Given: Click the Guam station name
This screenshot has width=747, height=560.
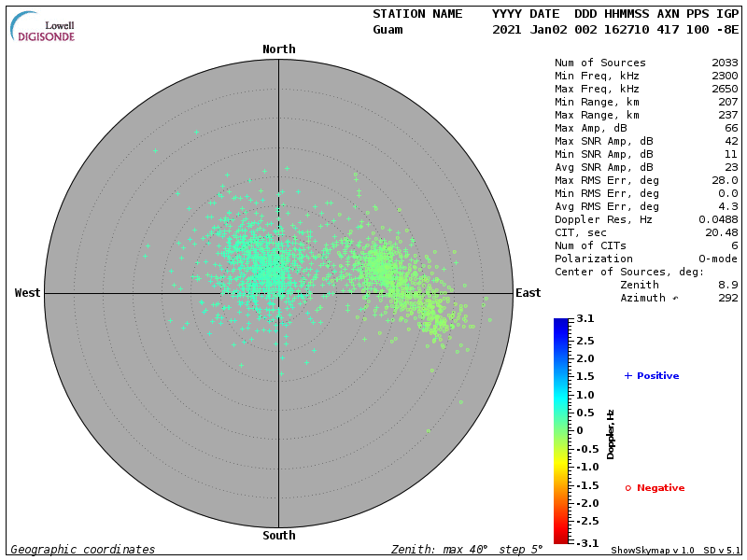Looking at the screenshot, I should (388, 30).
